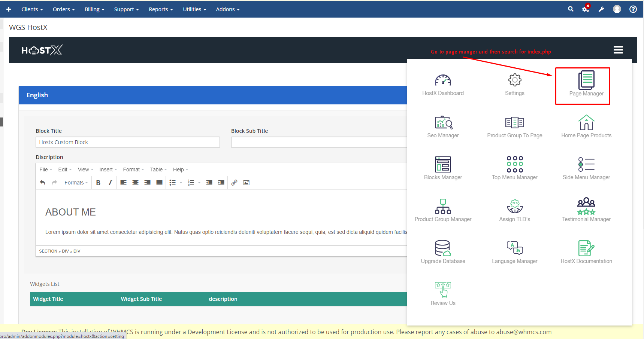644x339 pixels.
Task: Open the Utilities dropdown menu
Action: coord(194,9)
